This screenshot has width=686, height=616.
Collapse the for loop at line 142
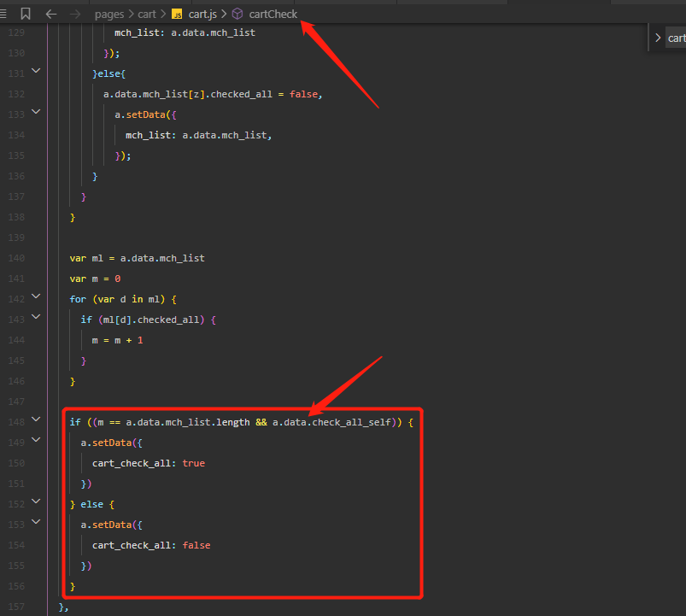pyautogui.click(x=36, y=296)
